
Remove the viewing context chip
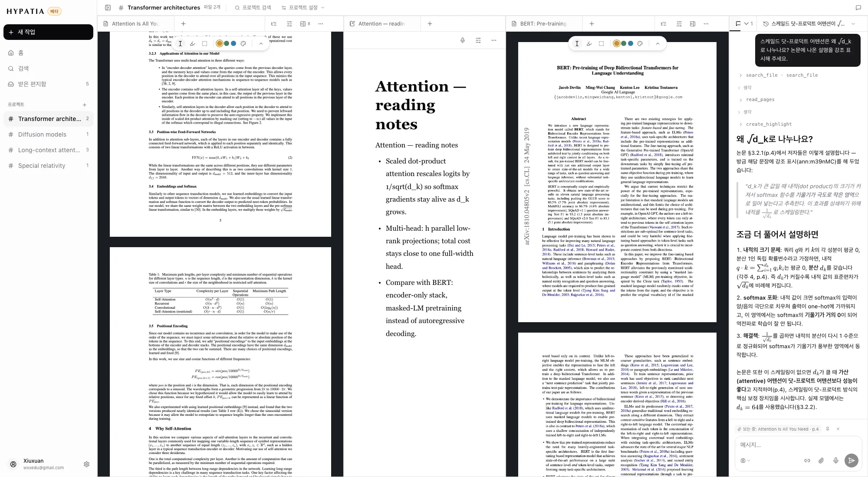tap(838, 429)
